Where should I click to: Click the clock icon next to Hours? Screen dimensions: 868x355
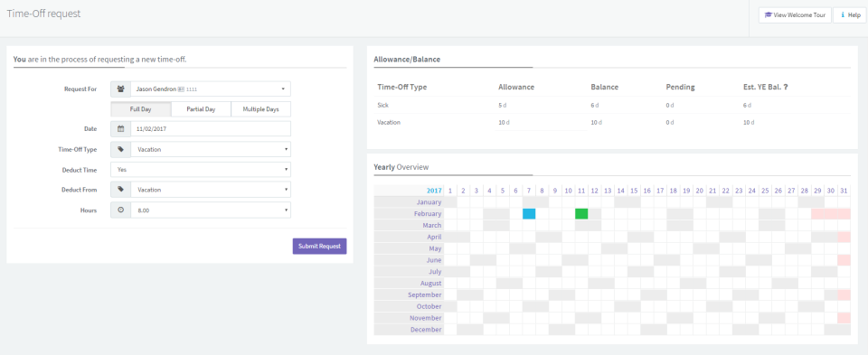coord(120,210)
